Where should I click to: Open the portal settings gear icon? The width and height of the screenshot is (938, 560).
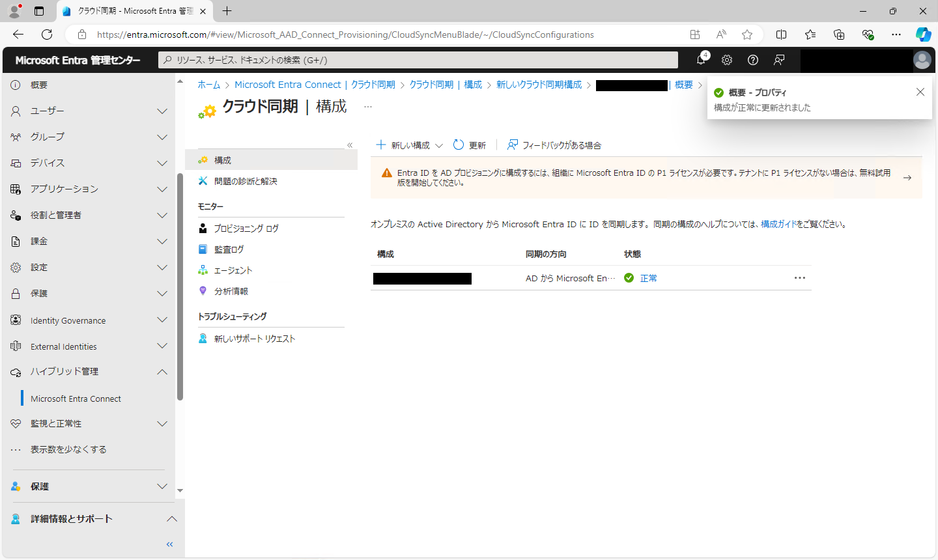point(727,60)
